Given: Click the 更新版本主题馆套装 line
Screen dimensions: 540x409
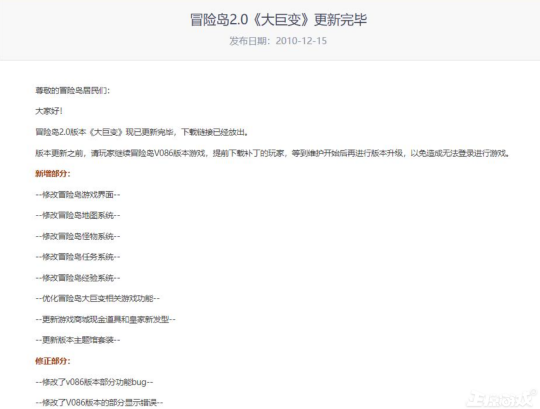Looking at the screenshot, I should click(78, 340).
